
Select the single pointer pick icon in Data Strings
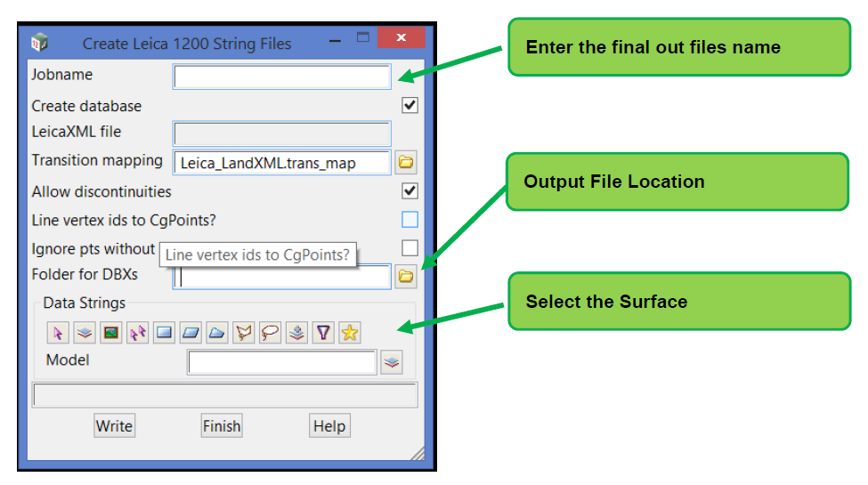point(58,333)
